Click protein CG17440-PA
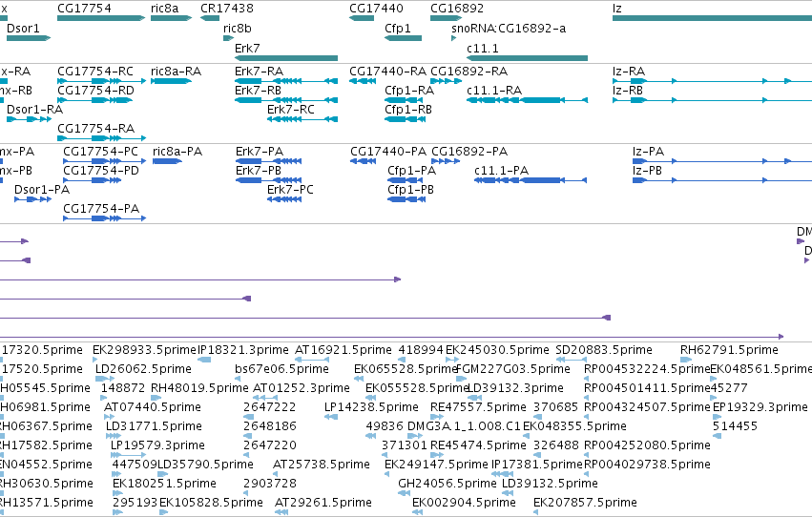This screenshot has width=812, height=517. click(363, 161)
